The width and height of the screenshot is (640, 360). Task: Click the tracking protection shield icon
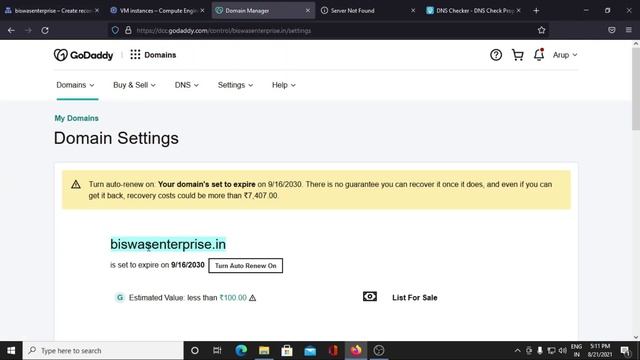[115, 30]
